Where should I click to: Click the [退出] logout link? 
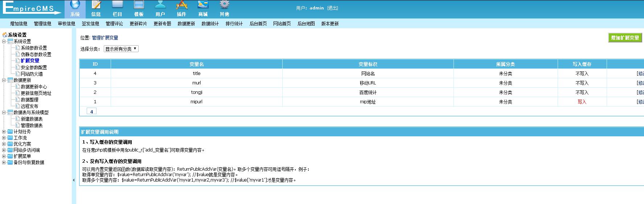(333, 8)
